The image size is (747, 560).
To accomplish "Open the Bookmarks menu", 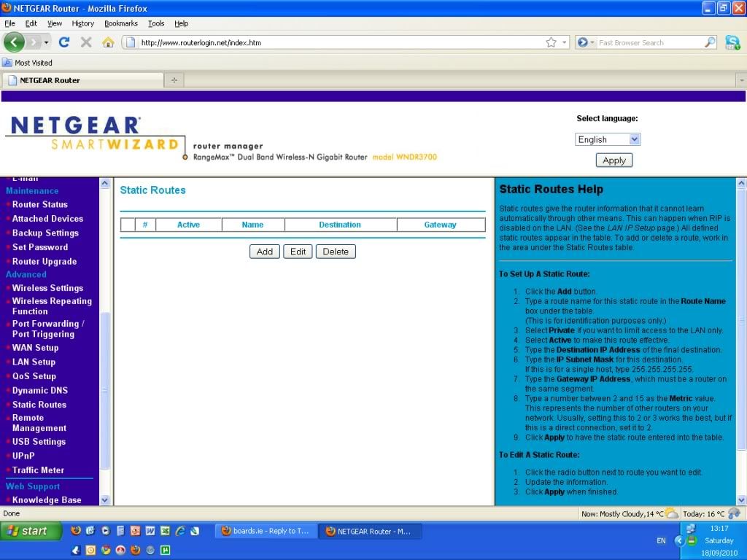I will click(121, 23).
